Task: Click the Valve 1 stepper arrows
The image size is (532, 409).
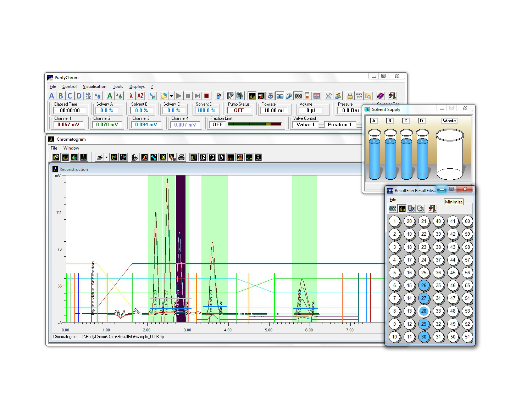Action: (321, 125)
